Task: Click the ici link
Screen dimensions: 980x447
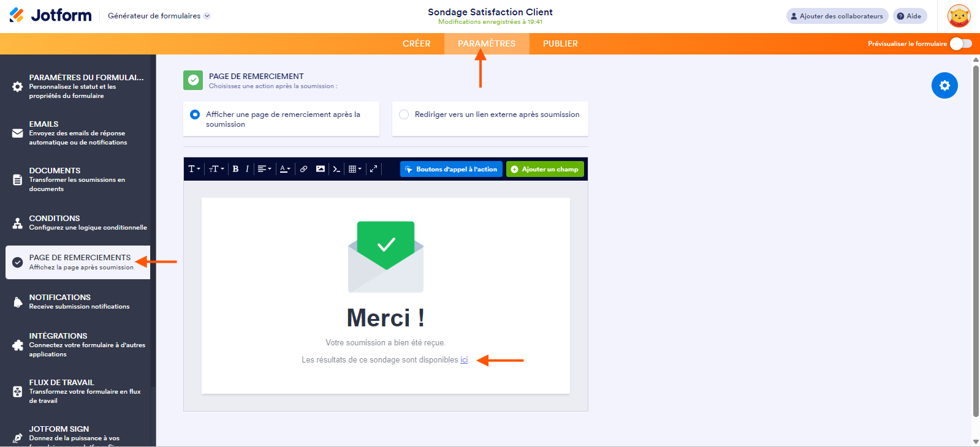Action: click(464, 360)
